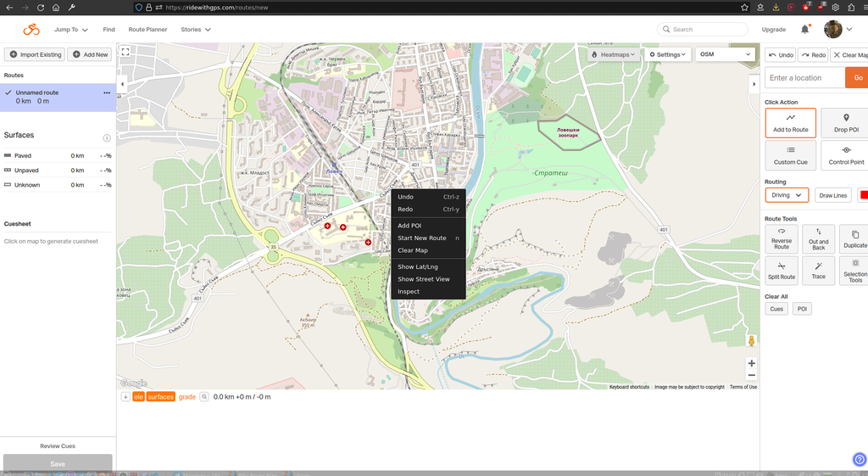Choose Start New Route in context menu
Viewport: 868px width, 476px height.
(x=421, y=238)
